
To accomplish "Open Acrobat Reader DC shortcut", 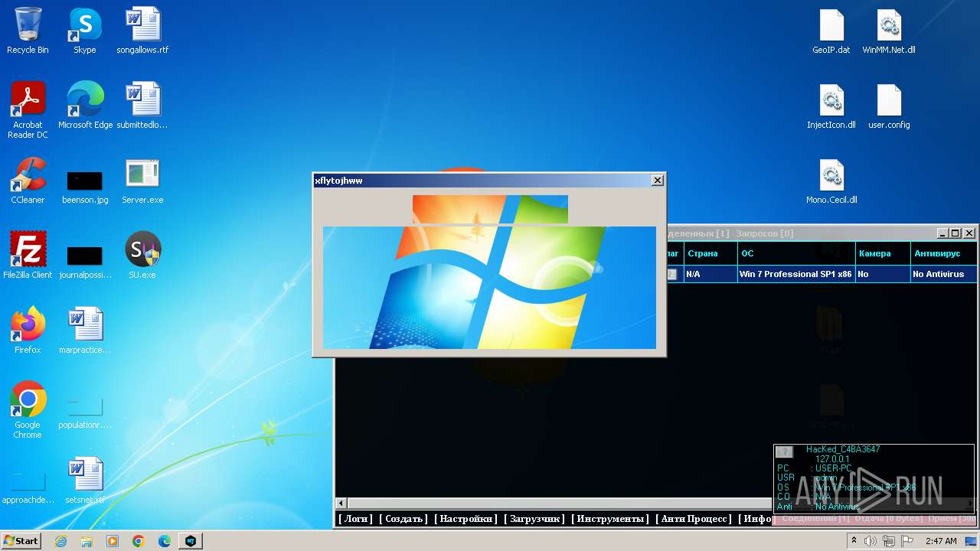I will [x=28, y=110].
